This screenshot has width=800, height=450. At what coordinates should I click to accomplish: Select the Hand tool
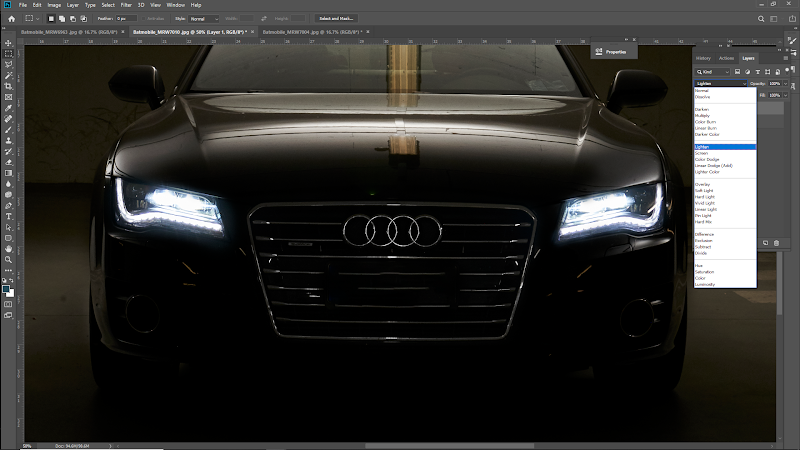click(x=8, y=249)
